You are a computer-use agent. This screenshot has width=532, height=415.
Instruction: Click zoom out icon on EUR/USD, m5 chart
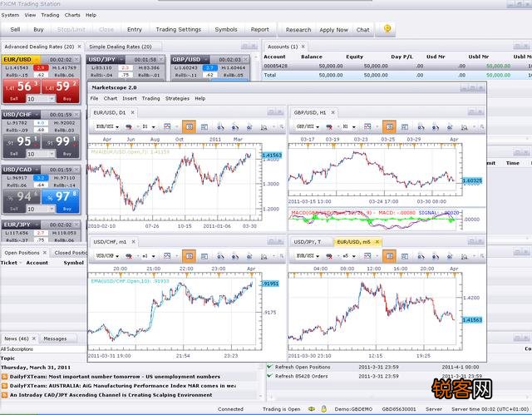[436, 256]
